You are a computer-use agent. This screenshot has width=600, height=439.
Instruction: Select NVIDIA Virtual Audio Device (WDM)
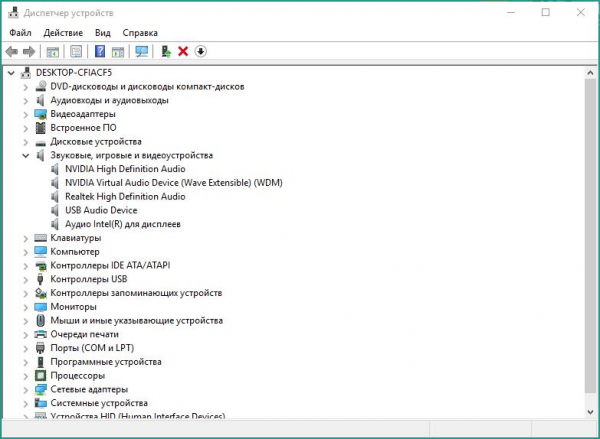(x=174, y=183)
